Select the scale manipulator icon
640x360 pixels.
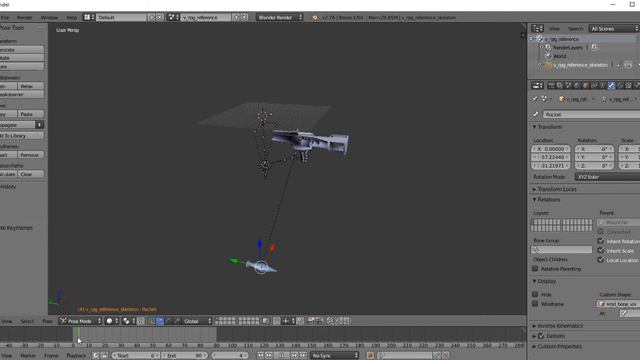(177, 321)
